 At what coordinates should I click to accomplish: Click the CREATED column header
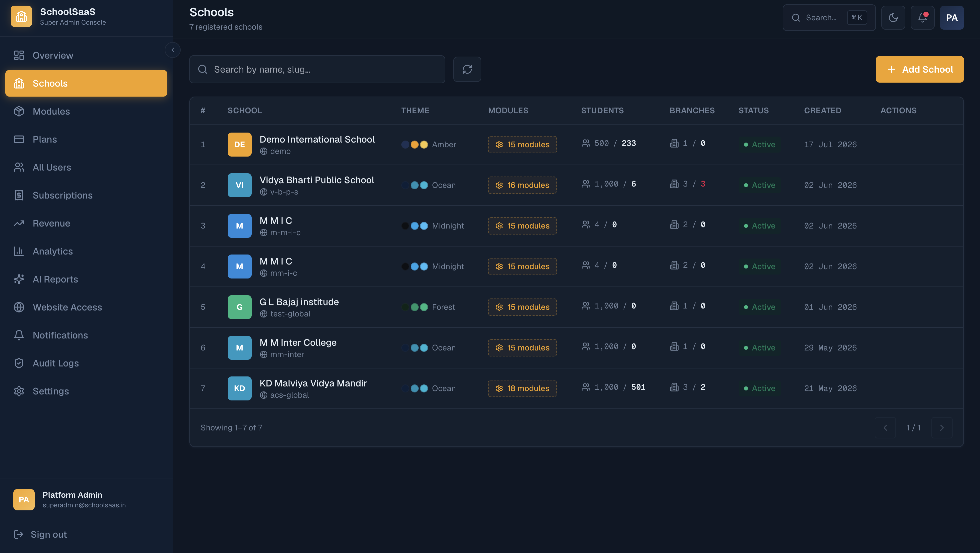[823, 111]
